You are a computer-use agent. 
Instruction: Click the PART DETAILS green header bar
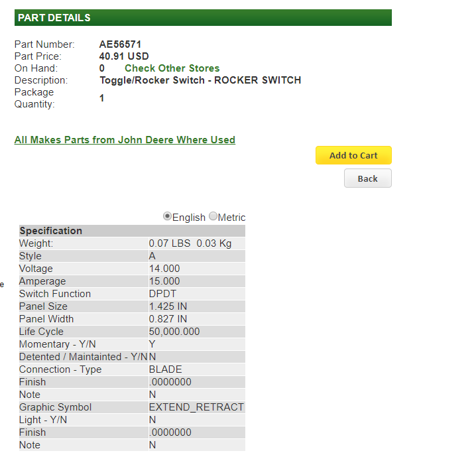pos(203,18)
